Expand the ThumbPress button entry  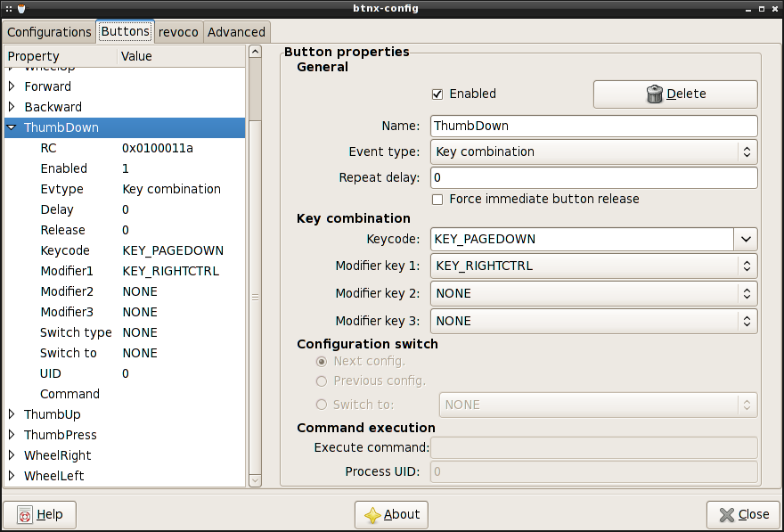(12, 435)
